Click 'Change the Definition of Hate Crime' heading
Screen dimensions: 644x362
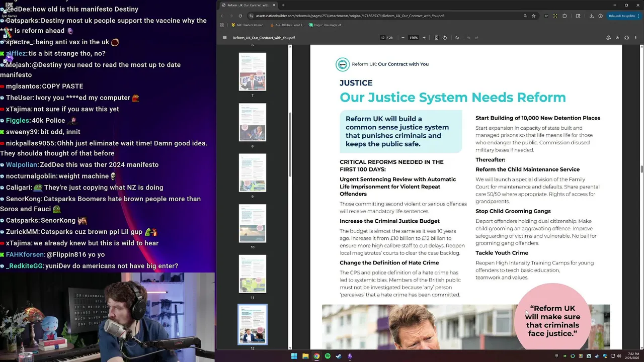[x=389, y=263]
